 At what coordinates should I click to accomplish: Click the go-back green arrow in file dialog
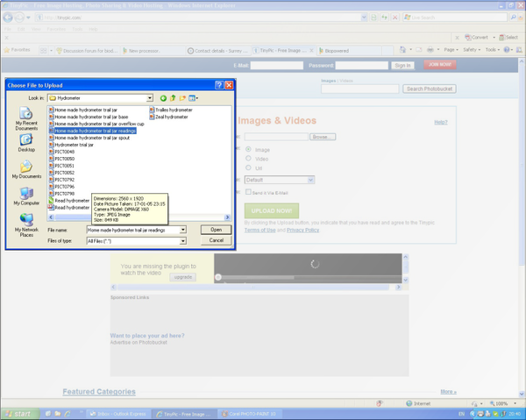tap(163, 98)
